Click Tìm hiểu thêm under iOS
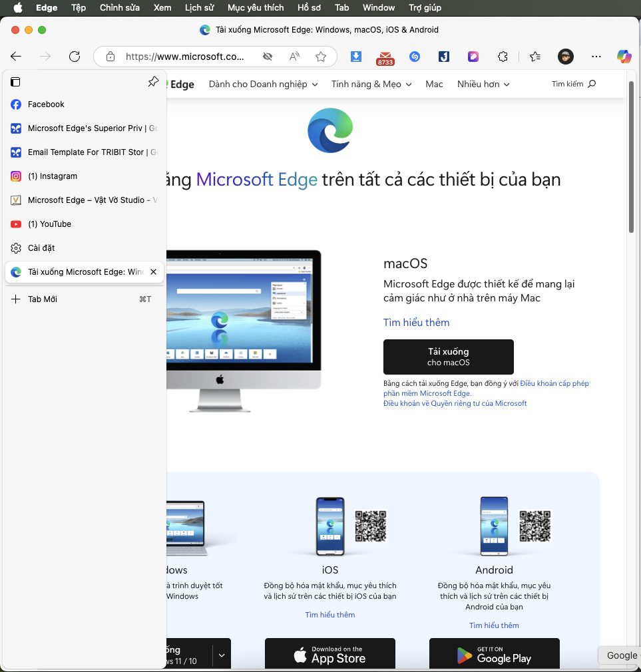The width and height of the screenshot is (641, 672). [330, 615]
